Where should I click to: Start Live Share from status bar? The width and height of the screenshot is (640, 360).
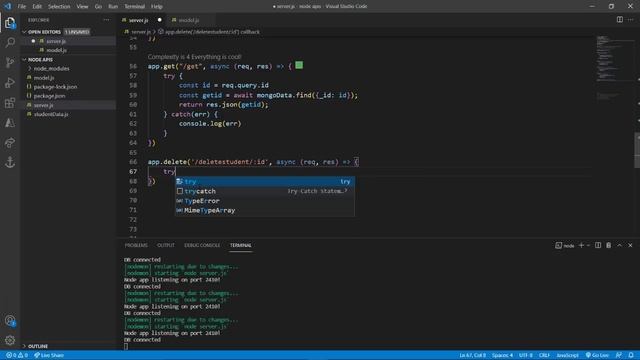click(49, 355)
